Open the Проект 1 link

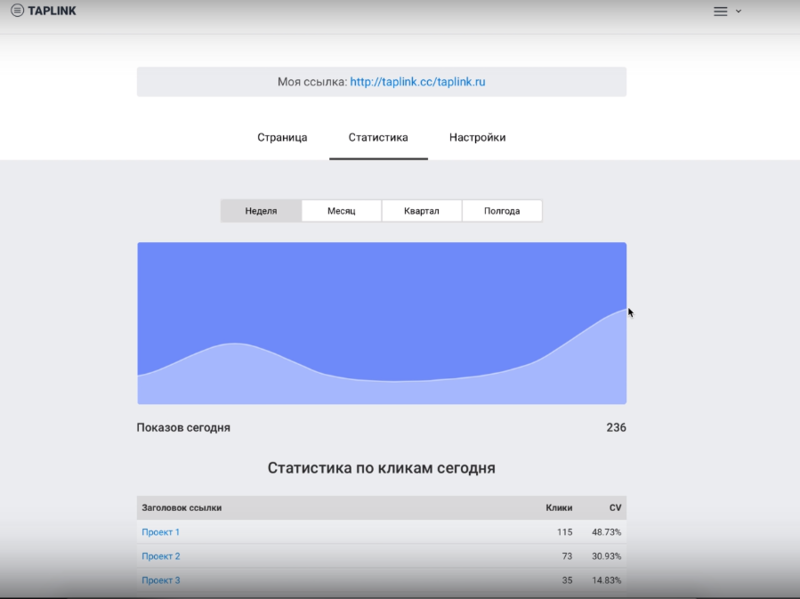tap(161, 532)
